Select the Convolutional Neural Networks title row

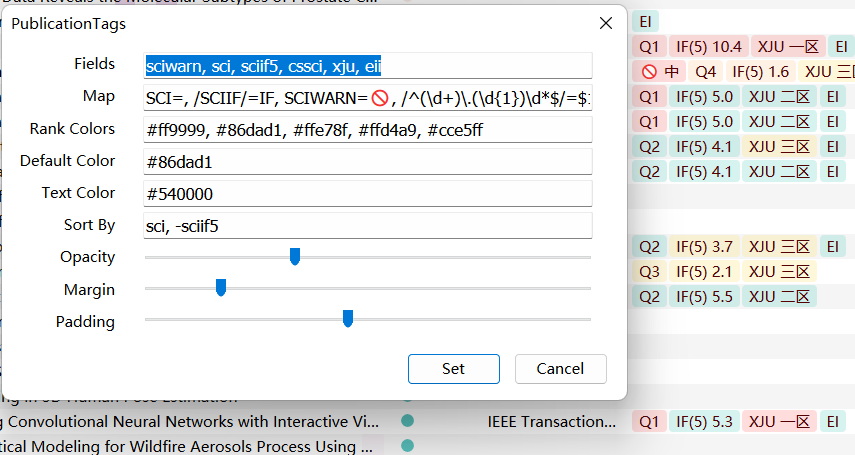click(x=190, y=422)
